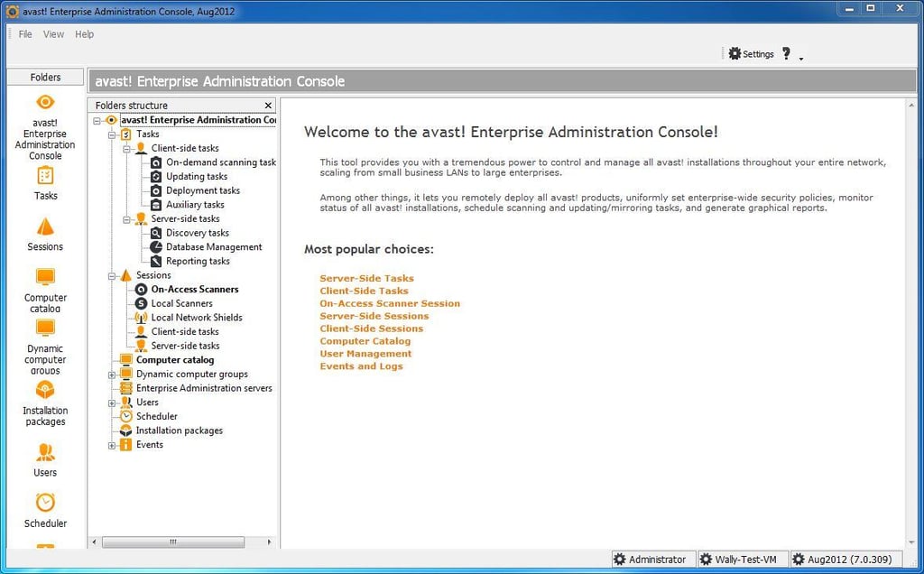Expand the Events tree node

(x=112, y=446)
